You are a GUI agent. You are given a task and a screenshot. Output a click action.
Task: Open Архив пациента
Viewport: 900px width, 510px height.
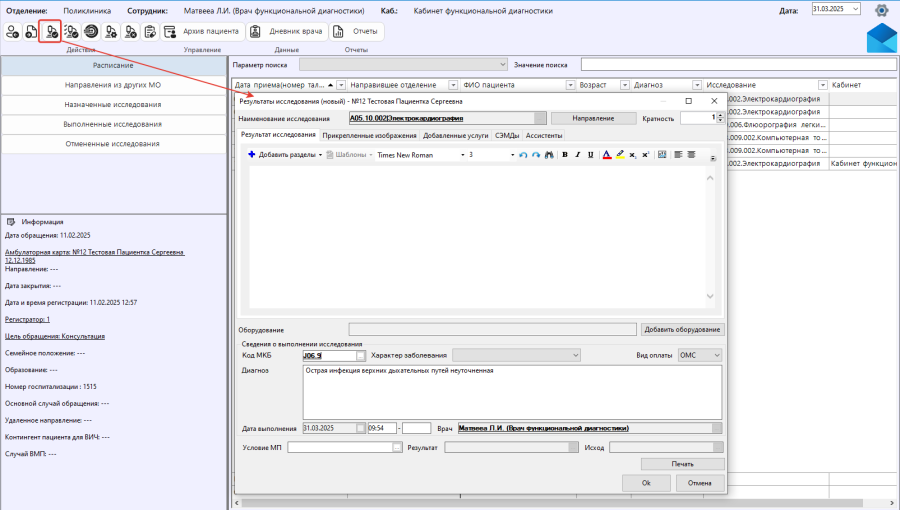(203, 32)
